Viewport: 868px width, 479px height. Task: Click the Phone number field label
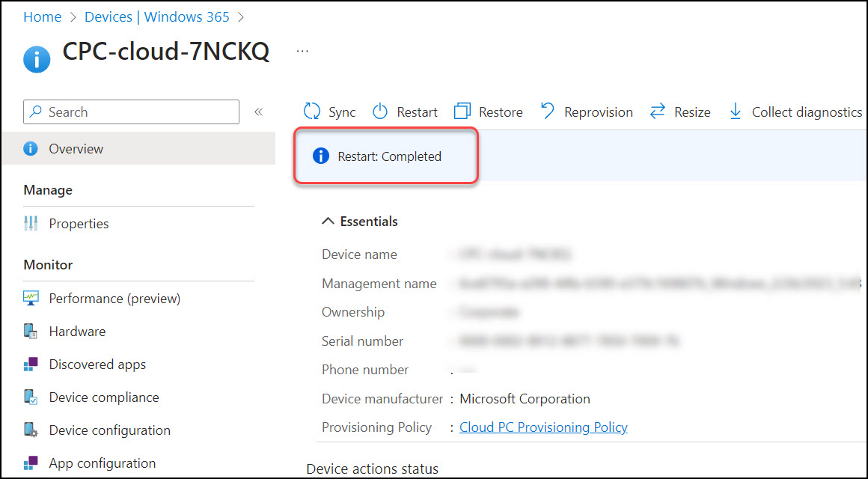click(x=365, y=370)
